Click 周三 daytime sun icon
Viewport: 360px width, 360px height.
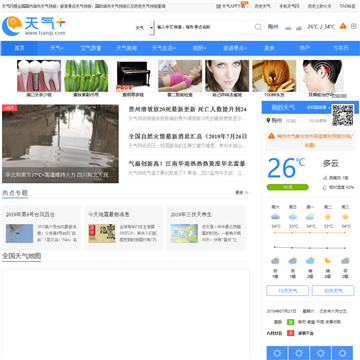[x=345, y=217]
